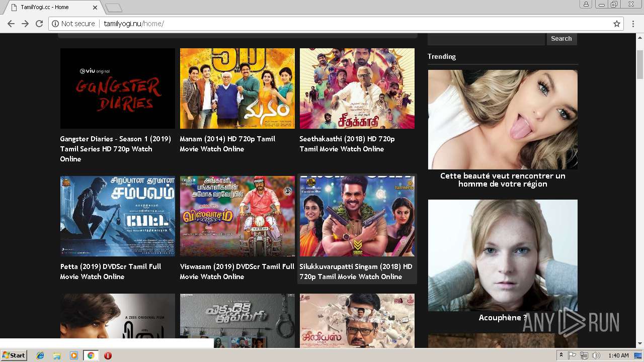Open the red Opera taskbar icon
This screenshot has height=362, width=644.
(x=108, y=355)
